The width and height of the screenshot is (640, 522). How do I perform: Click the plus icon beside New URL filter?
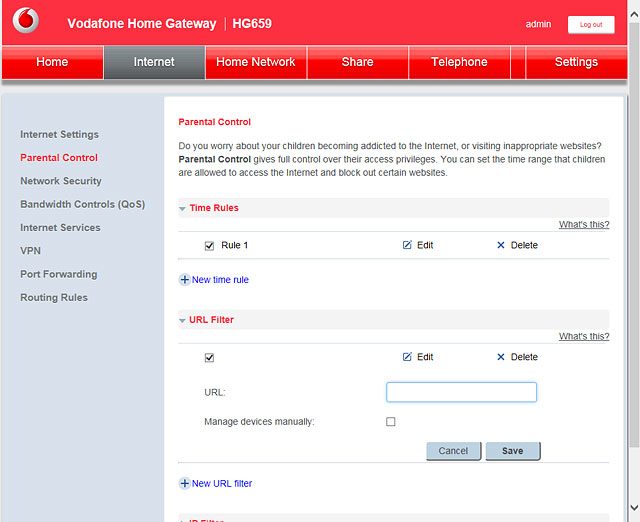coord(184,483)
